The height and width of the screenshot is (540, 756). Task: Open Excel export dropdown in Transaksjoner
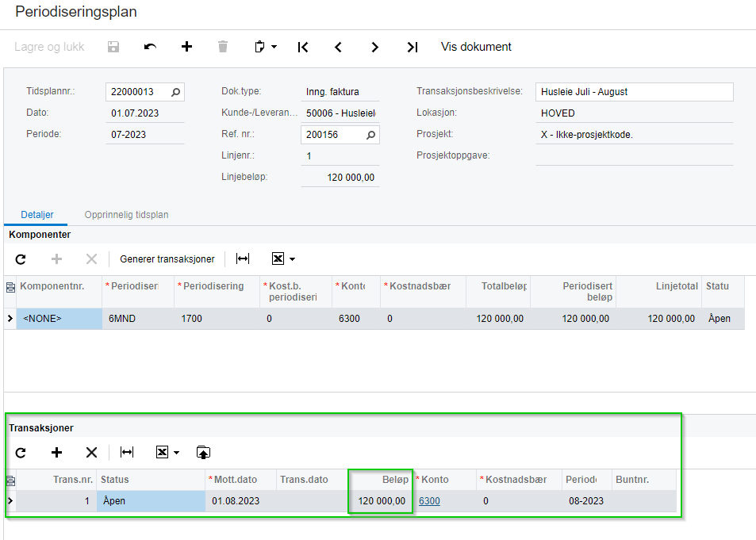click(167, 452)
